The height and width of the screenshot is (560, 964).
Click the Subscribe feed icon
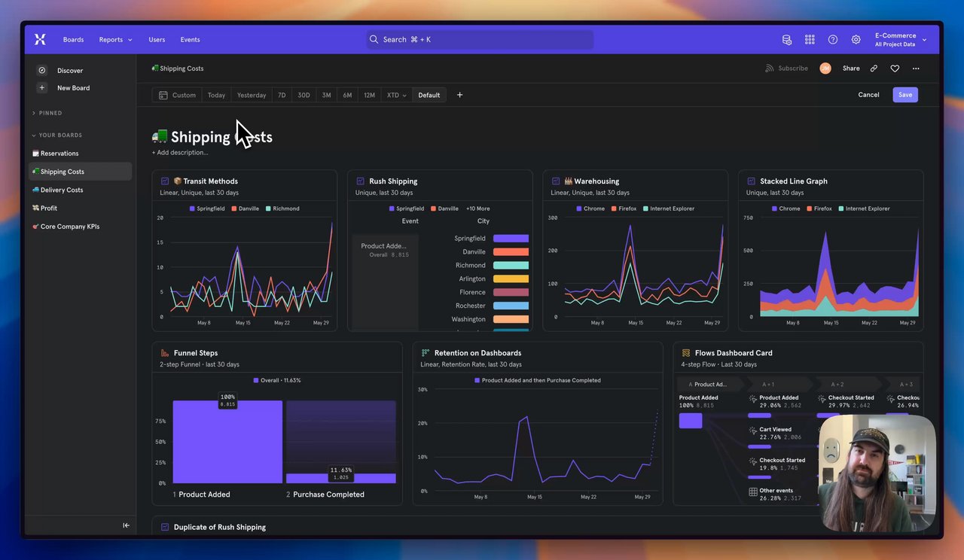770,68
